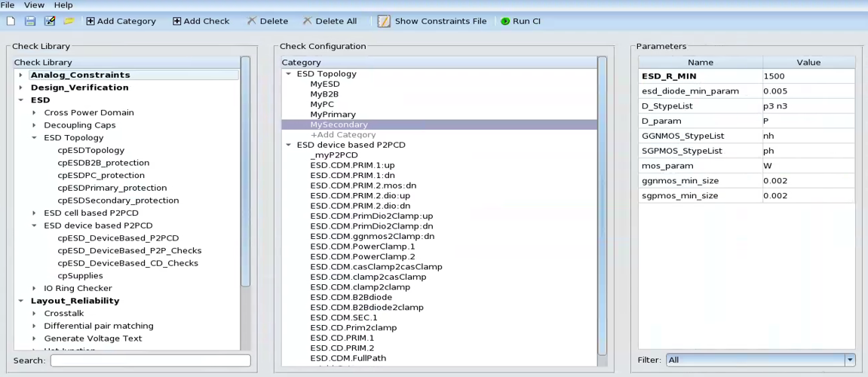Expand the Crosstalk node
Viewport: 868px width, 377px height.
coord(35,314)
